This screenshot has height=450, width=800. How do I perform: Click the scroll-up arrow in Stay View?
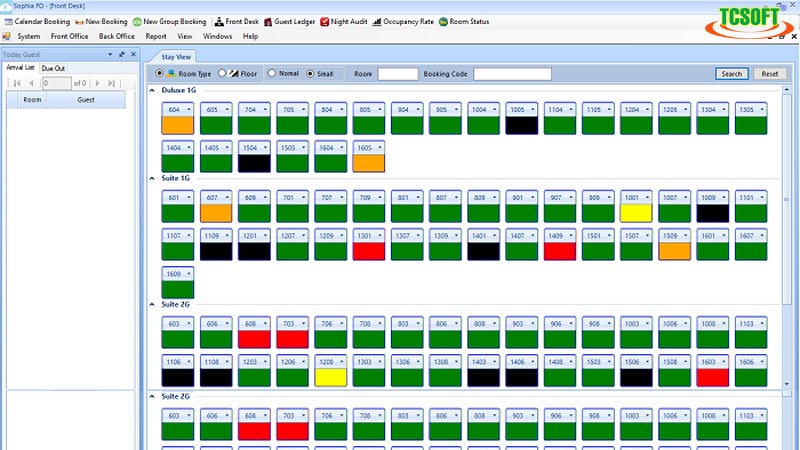click(787, 90)
